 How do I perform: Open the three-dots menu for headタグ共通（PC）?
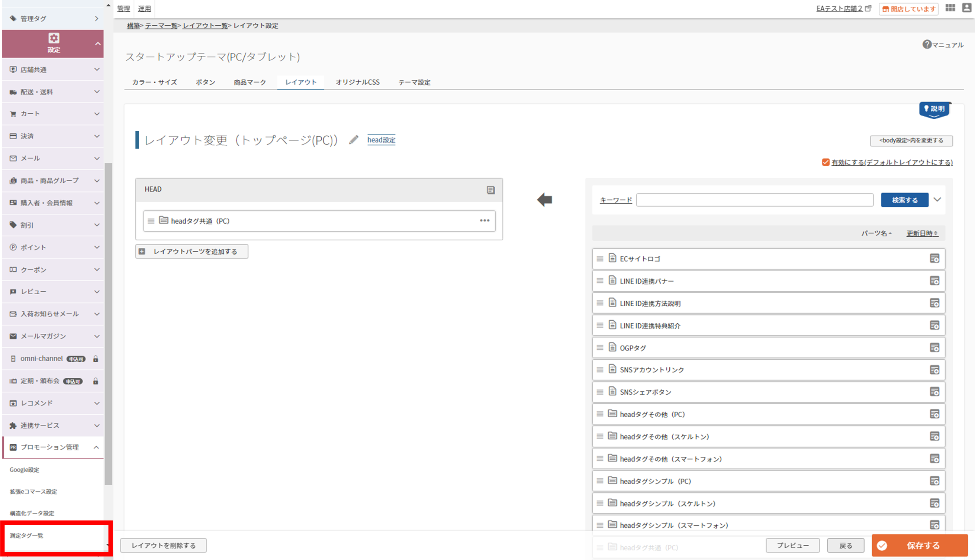pyautogui.click(x=485, y=220)
